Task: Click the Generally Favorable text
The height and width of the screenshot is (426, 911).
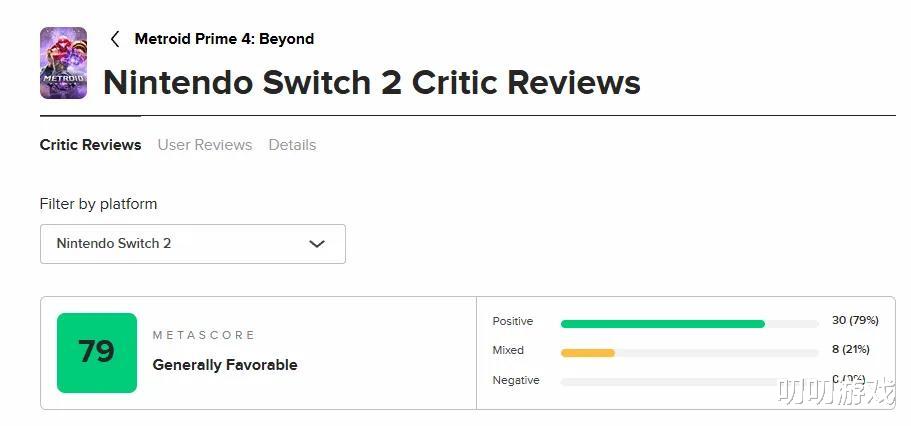Action: [225, 365]
